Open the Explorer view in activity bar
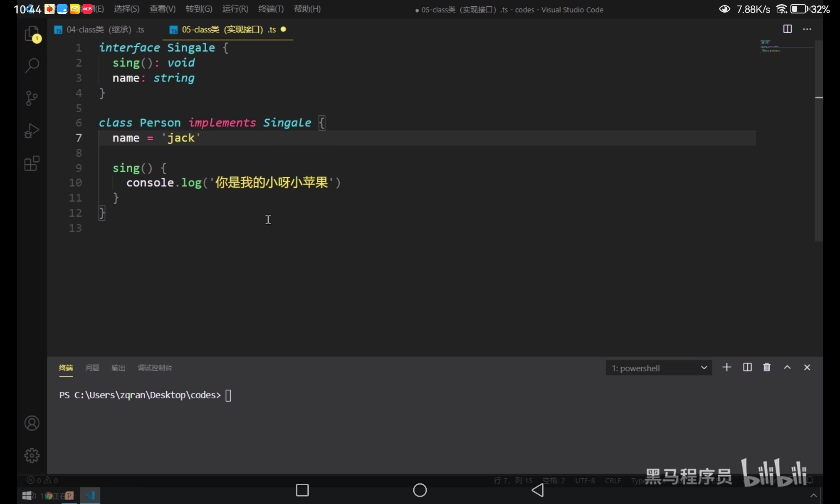840x504 pixels. (x=32, y=34)
